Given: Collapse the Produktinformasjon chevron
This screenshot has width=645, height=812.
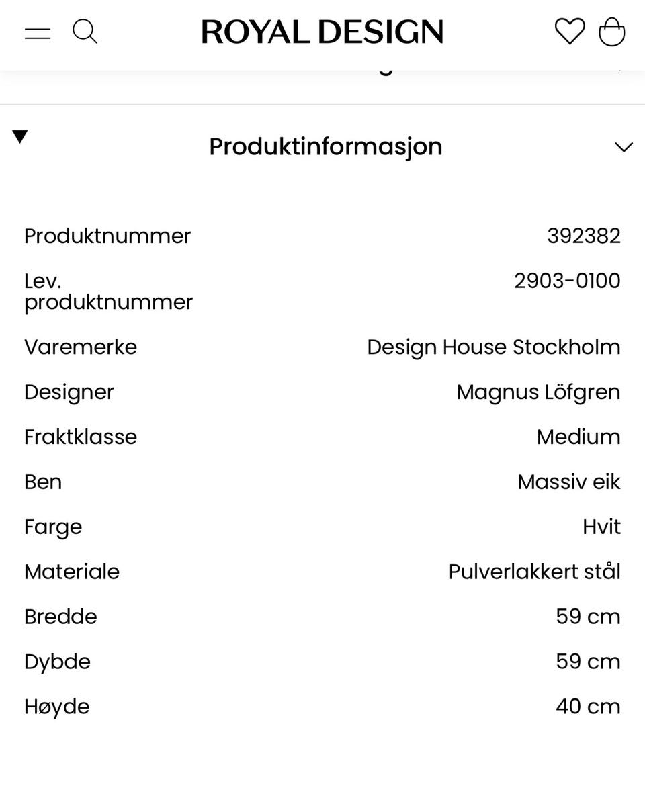Looking at the screenshot, I should (623, 147).
